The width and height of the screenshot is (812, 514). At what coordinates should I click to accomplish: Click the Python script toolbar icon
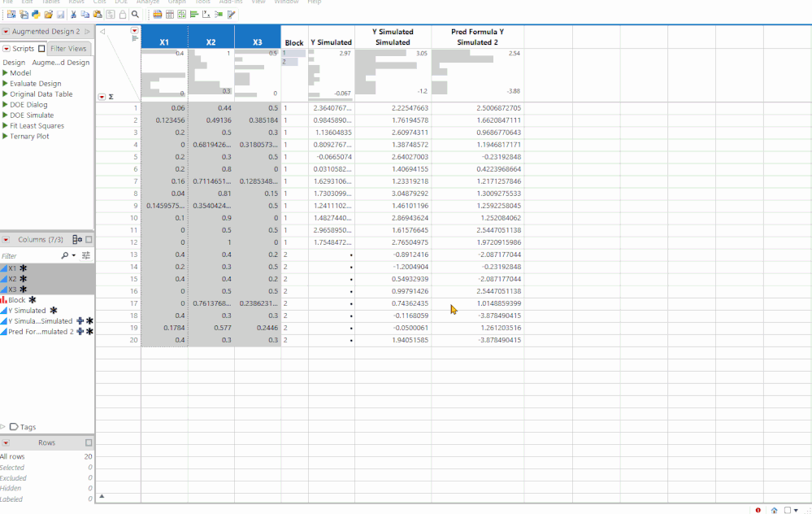click(x=36, y=15)
